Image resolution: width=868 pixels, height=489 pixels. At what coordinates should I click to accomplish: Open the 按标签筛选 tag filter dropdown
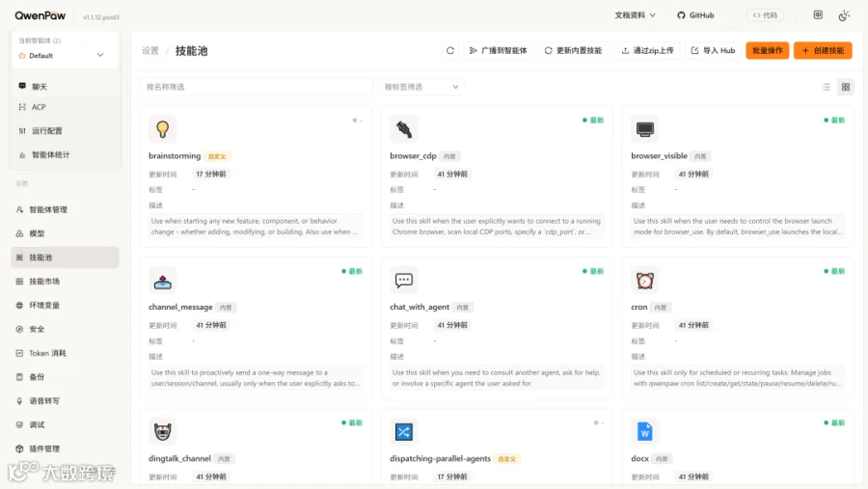421,87
